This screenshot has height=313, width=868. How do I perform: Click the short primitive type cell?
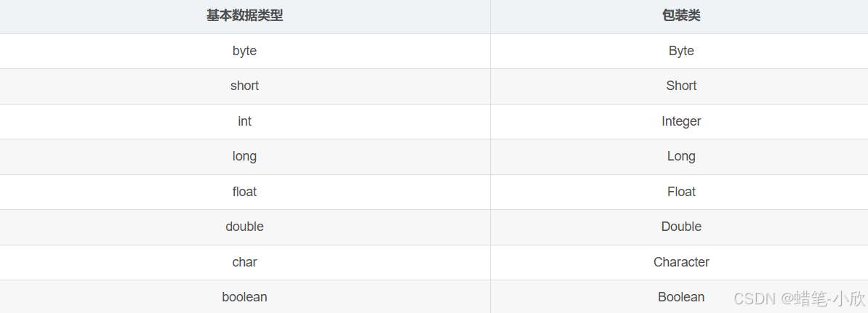244,86
